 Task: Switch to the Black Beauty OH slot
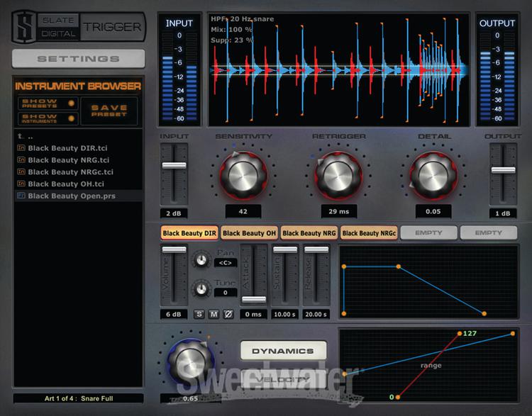(x=249, y=232)
